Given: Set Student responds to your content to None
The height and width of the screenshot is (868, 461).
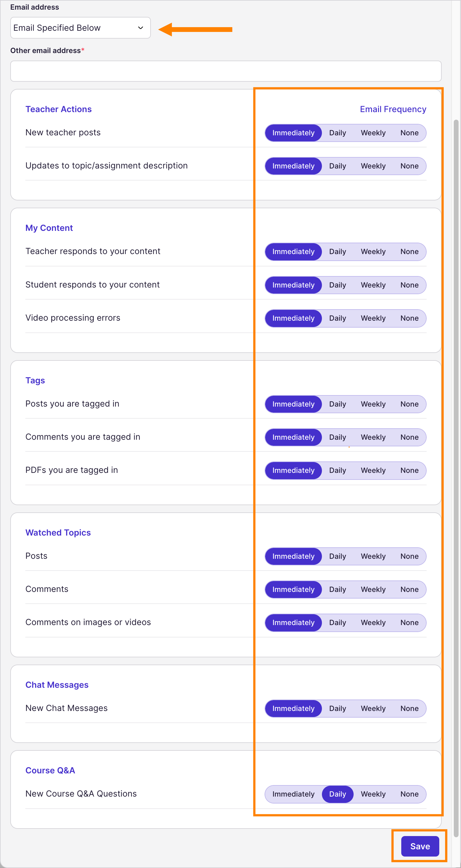Looking at the screenshot, I should point(409,285).
